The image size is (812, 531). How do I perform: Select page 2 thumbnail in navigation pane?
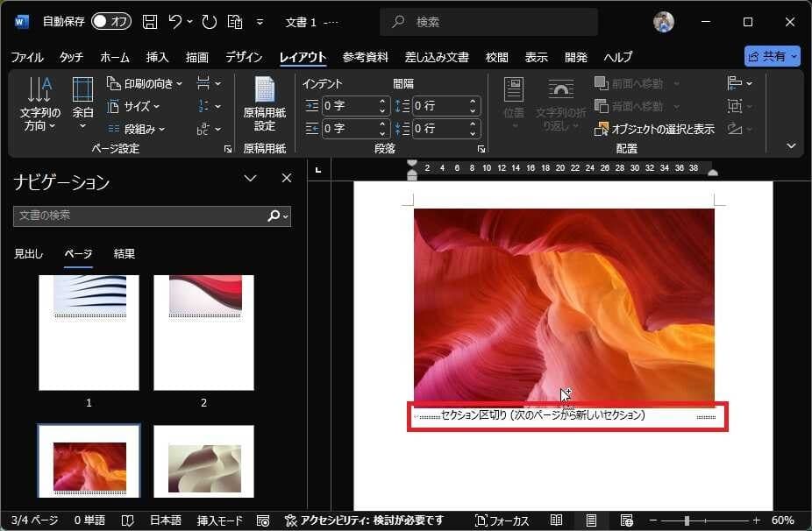click(203, 332)
